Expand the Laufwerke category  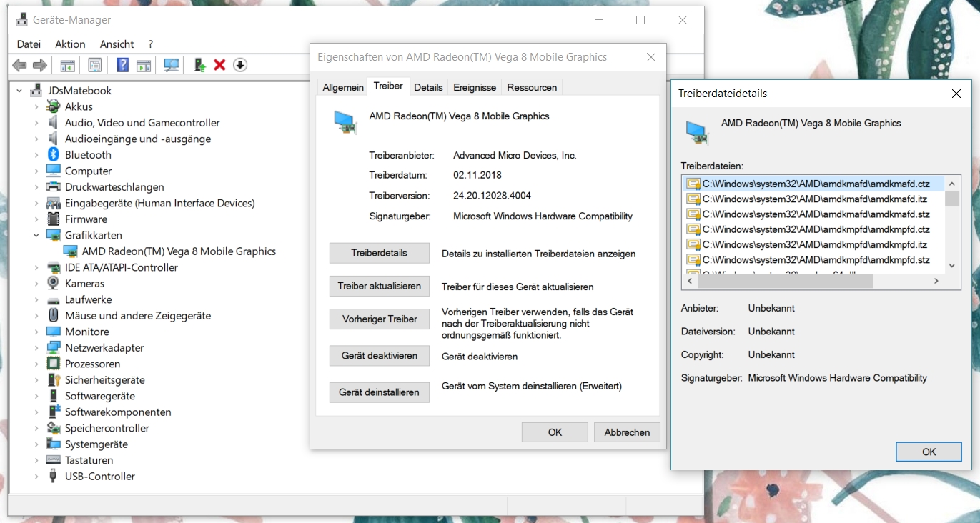(36, 299)
